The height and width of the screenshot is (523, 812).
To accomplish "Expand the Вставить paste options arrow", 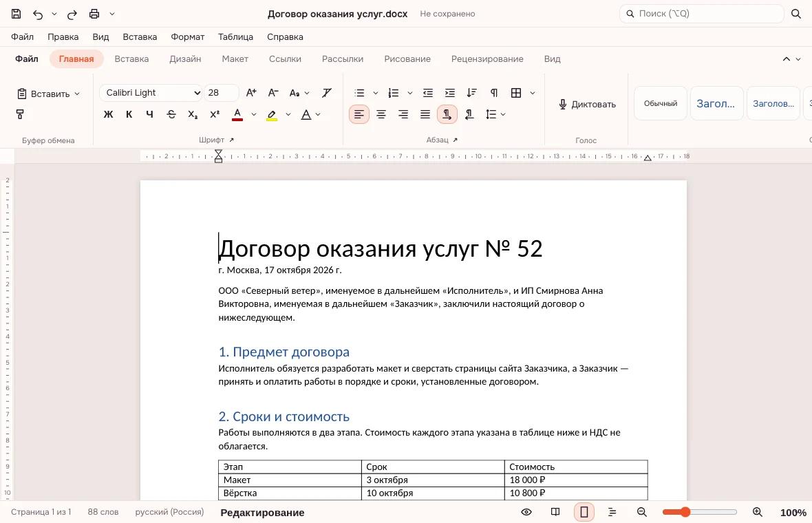I will point(77,94).
